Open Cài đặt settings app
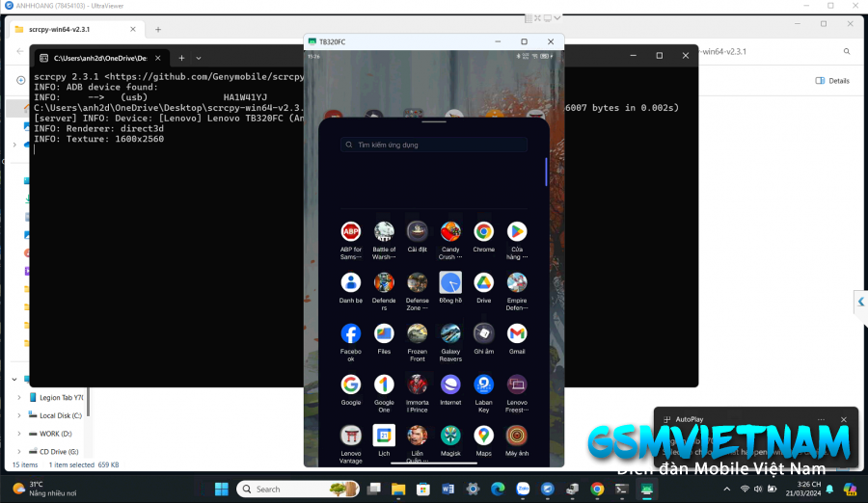 click(417, 232)
